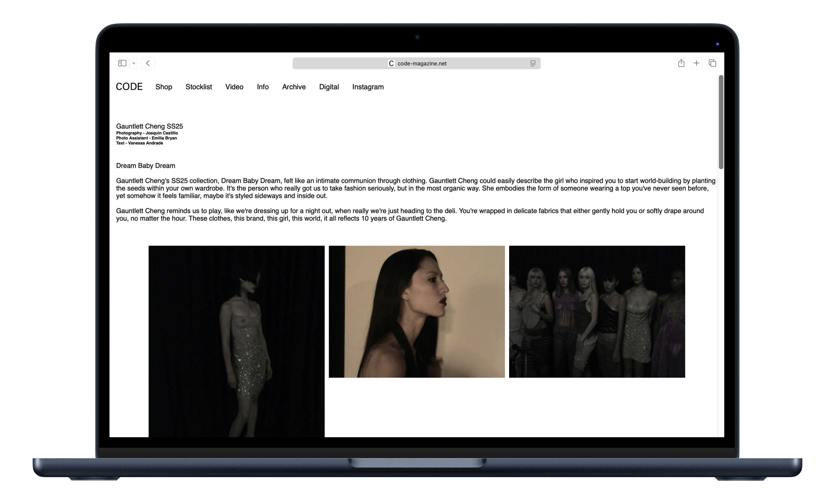Visit the magazine's Instagram page
Viewport: 835px width, 504px height.
[x=368, y=87]
